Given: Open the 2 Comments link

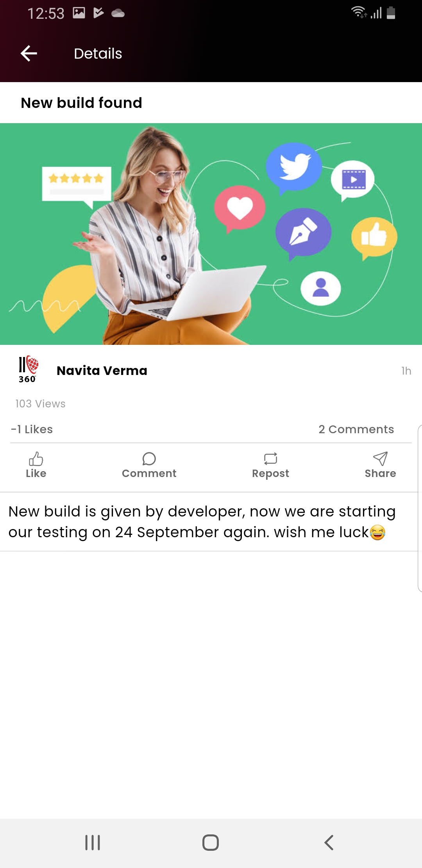Looking at the screenshot, I should click(356, 429).
